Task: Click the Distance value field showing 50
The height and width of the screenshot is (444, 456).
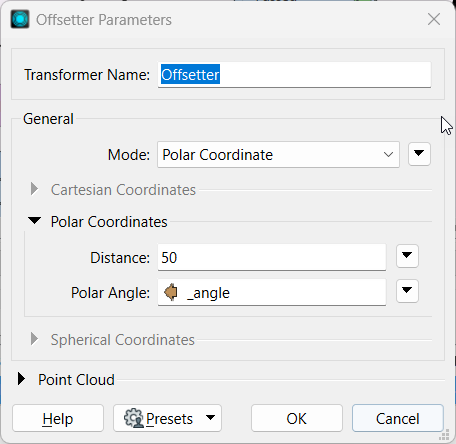Action: (272, 257)
